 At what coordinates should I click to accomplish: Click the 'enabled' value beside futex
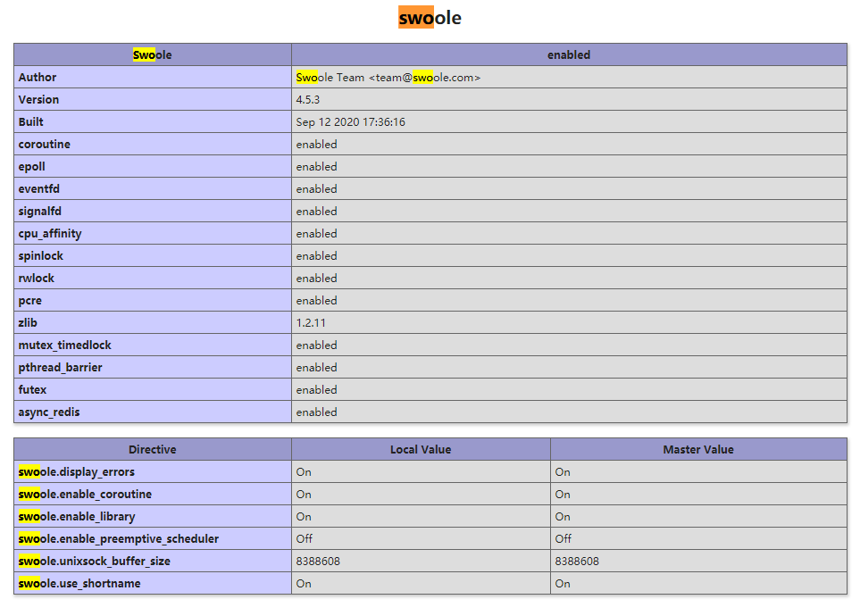click(x=316, y=390)
